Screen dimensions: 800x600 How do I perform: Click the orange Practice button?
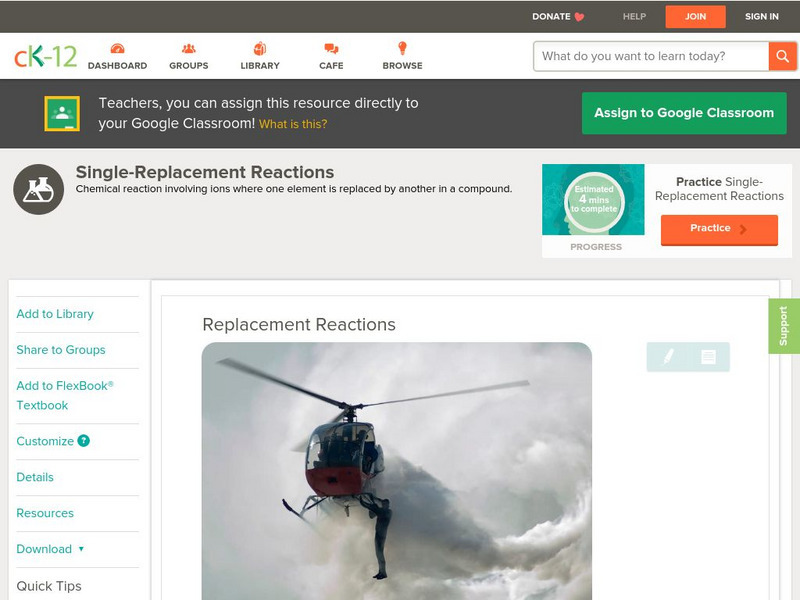719,230
